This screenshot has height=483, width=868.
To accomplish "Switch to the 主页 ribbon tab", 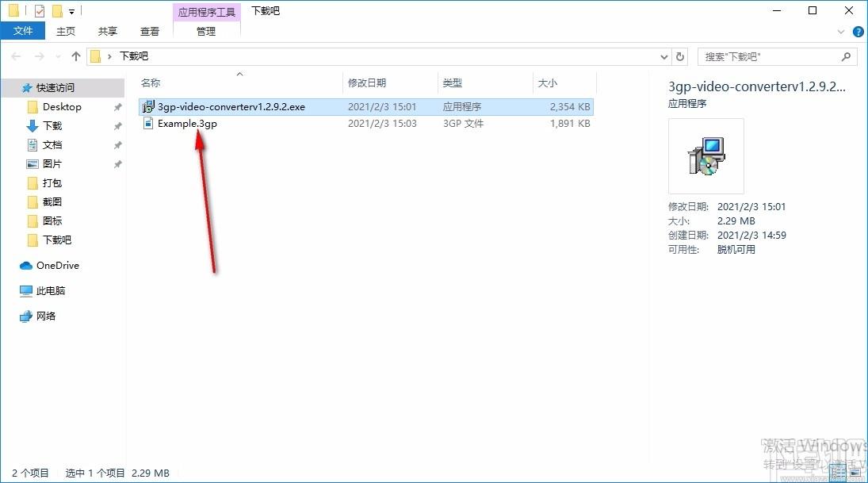I will pos(65,31).
